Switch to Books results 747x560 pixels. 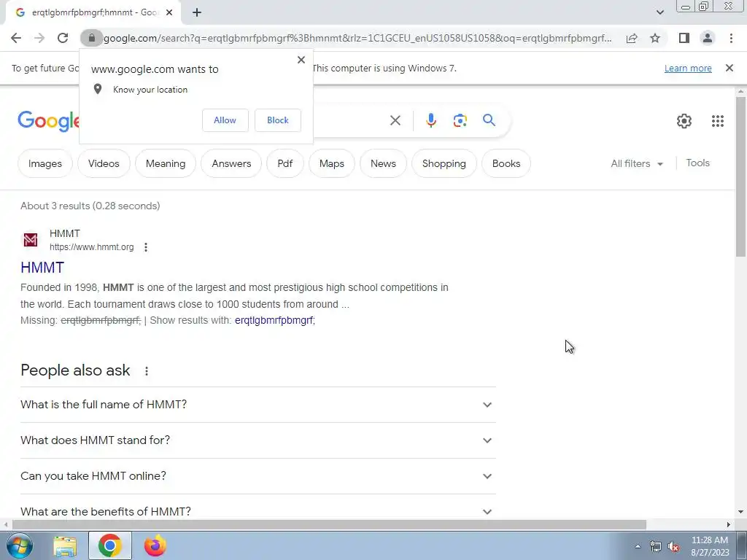coord(506,163)
